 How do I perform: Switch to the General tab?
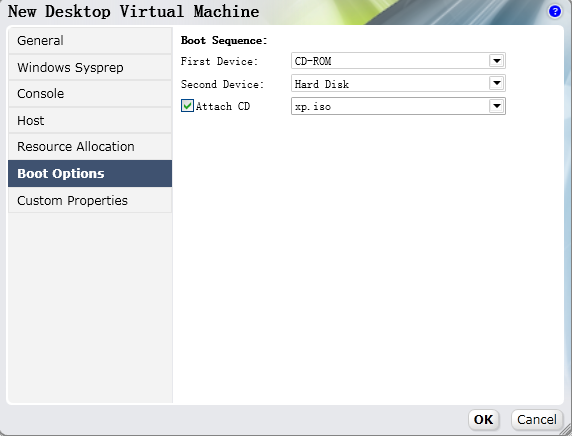pos(90,40)
